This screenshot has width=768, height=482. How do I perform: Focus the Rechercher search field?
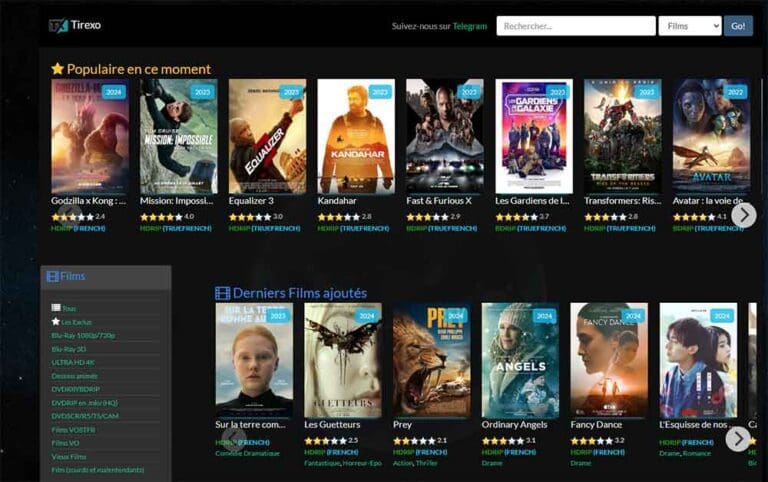pos(576,26)
